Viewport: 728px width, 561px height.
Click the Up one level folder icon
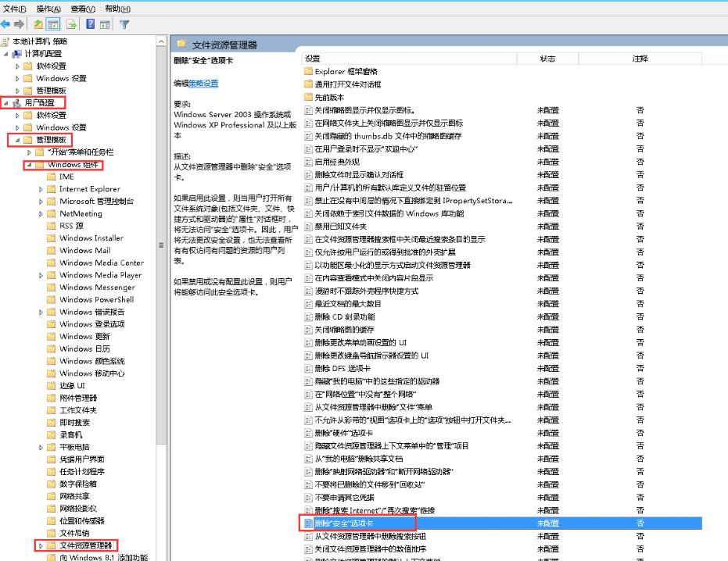38,24
